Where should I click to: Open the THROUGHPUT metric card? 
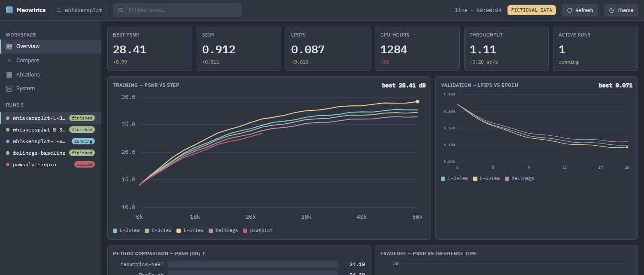tap(506, 49)
